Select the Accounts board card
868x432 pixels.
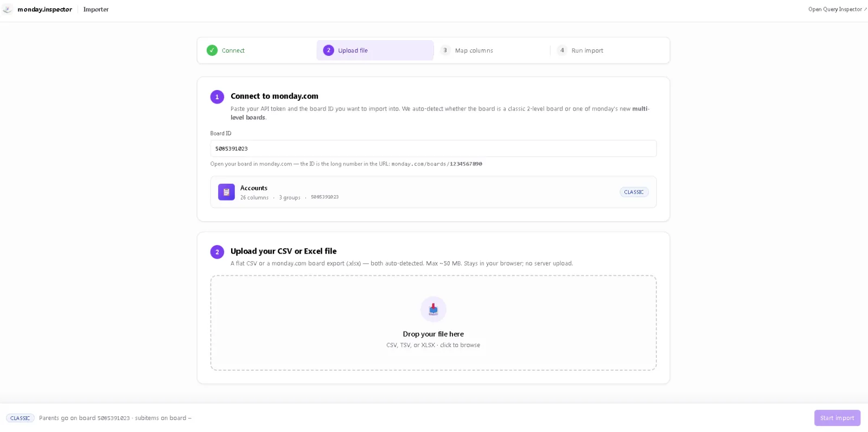(433, 192)
